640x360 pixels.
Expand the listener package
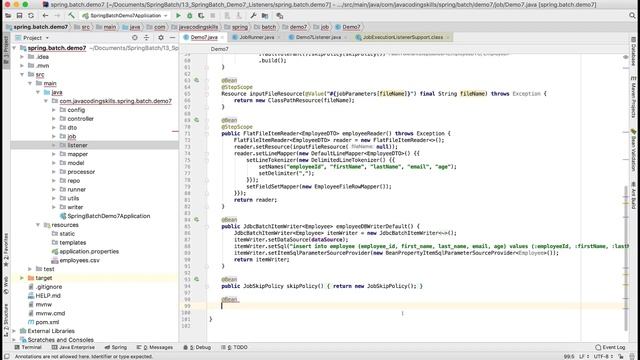[54, 145]
